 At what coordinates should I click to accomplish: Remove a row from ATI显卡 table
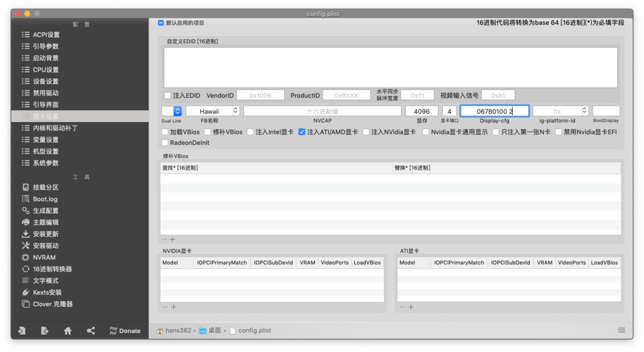[x=402, y=307]
